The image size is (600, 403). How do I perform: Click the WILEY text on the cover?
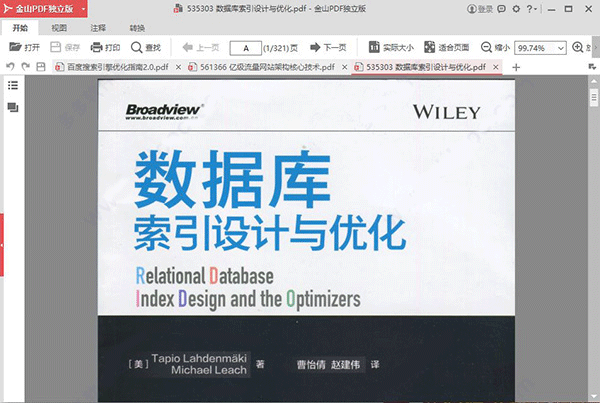tap(447, 112)
